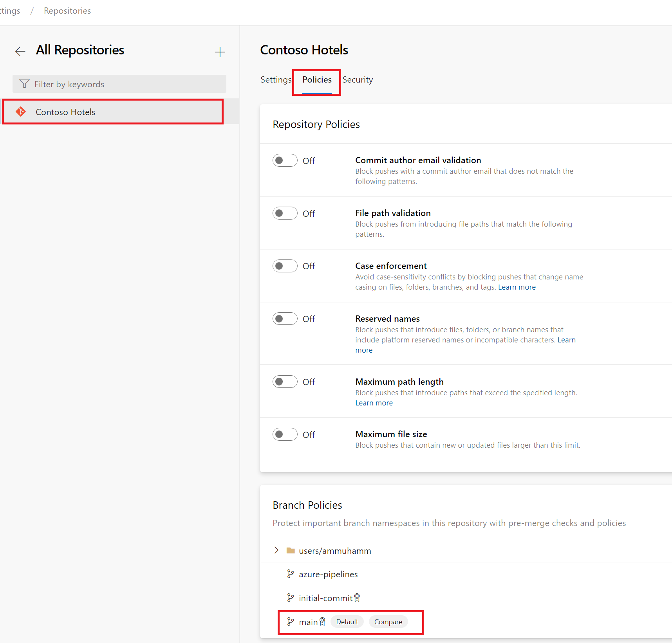Click the policy badge icon next to main

[x=322, y=622]
